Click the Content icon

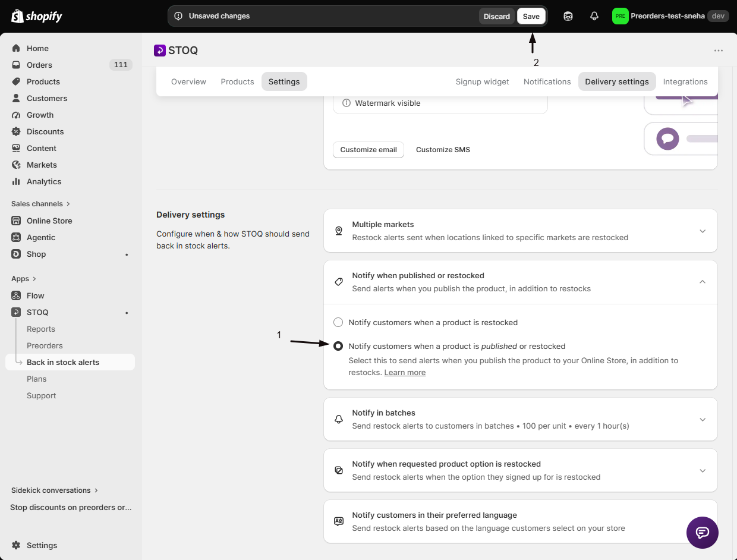point(16,148)
